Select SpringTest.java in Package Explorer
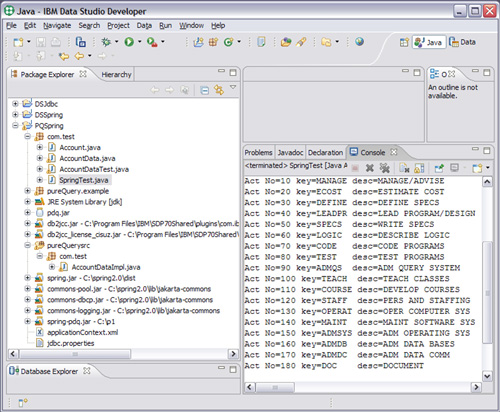 tap(84, 180)
